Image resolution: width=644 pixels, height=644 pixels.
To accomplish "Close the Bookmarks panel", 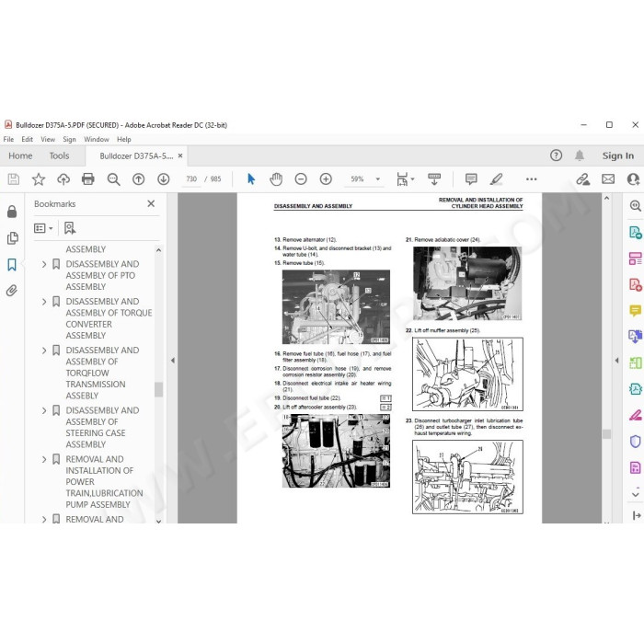I will click(151, 203).
